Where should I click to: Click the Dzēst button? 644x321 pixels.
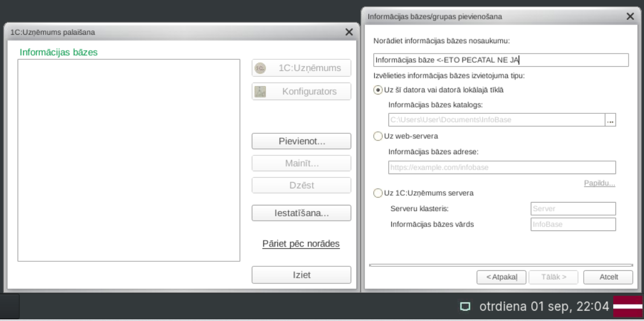point(301,185)
